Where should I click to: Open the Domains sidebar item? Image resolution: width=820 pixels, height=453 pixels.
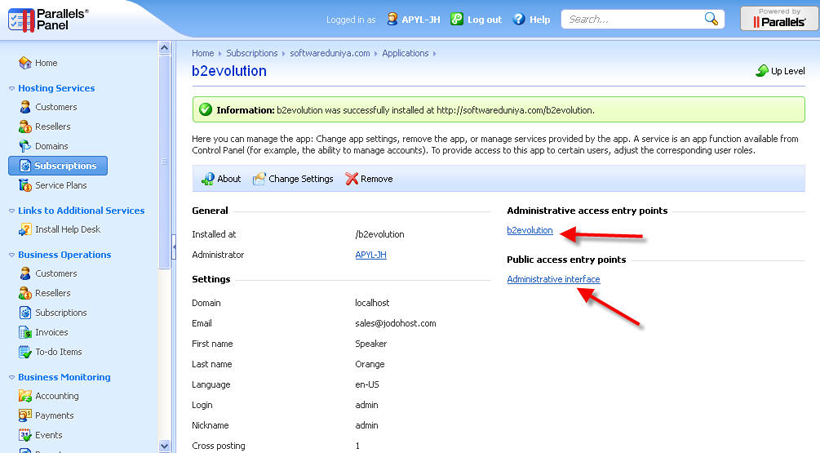(43, 146)
